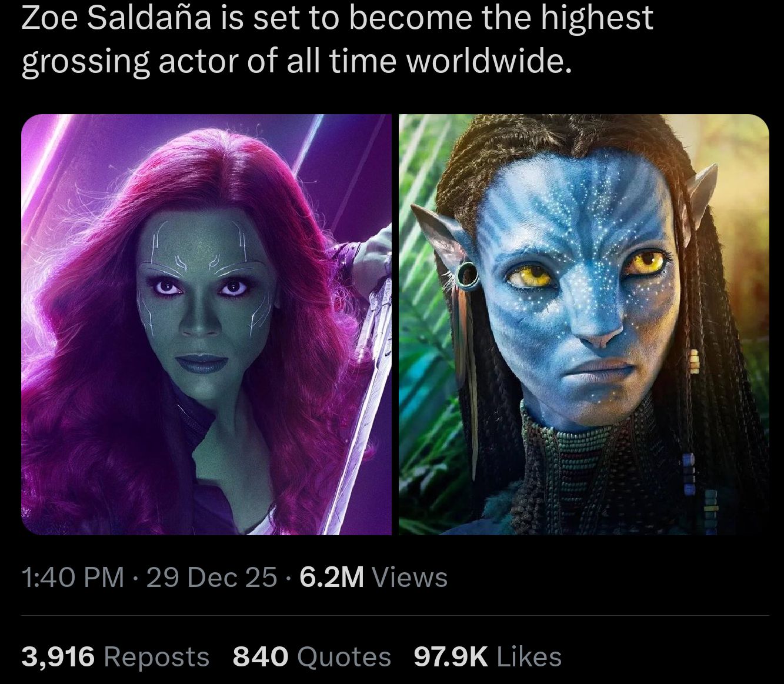Click the Quotes label
784x684 pixels.
(344, 657)
